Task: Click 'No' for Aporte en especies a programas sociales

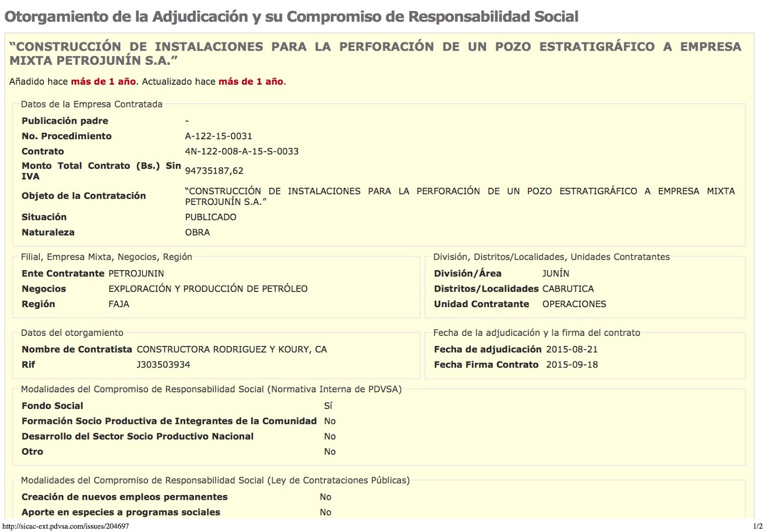Action: point(325,512)
